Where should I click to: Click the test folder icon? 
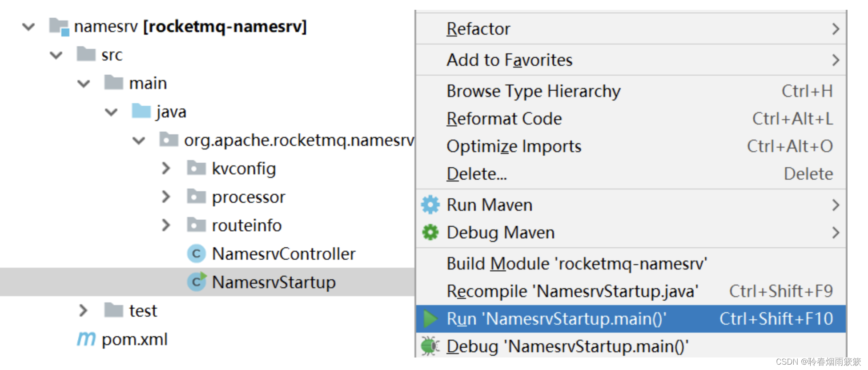pyautogui.click(x=114, y=310)
